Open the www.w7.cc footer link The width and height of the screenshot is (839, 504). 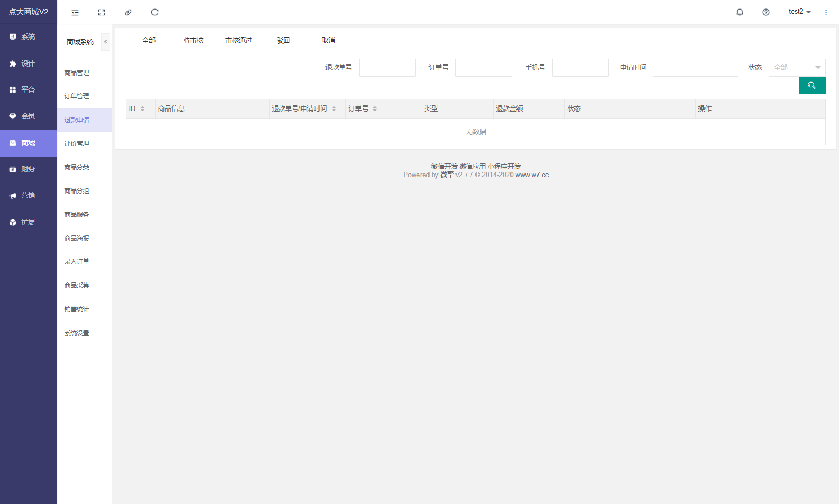pyautogui.click(x=532, y=175)
